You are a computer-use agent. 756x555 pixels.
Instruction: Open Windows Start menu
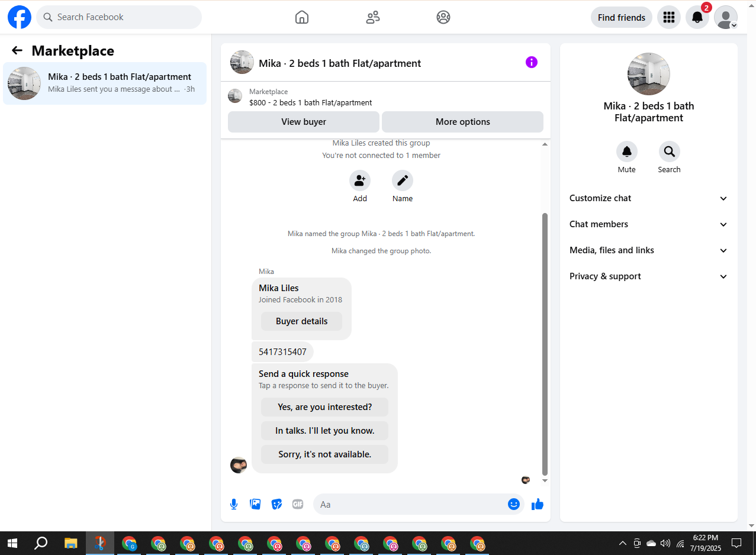coord(12,543)
